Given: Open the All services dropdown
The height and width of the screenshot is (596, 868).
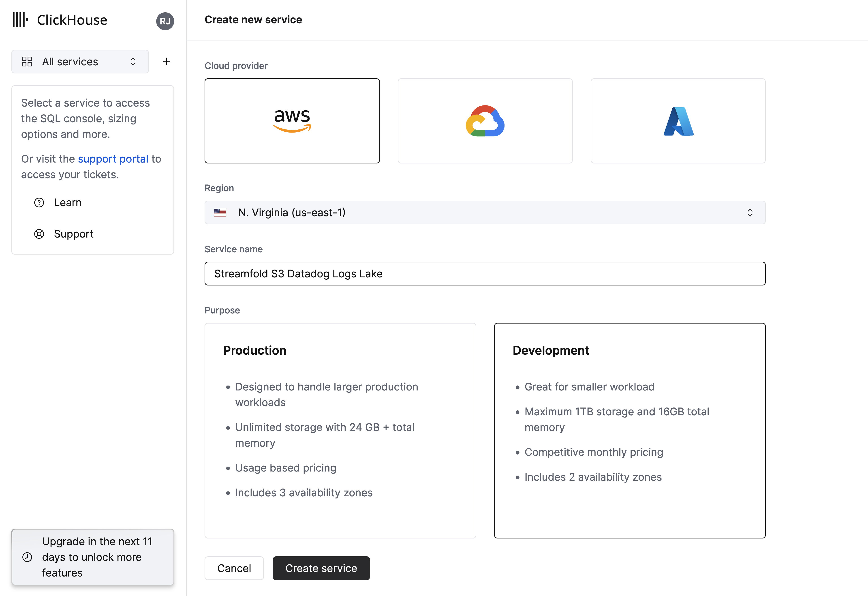Looking at the screenshot, I should coord(80,62).
